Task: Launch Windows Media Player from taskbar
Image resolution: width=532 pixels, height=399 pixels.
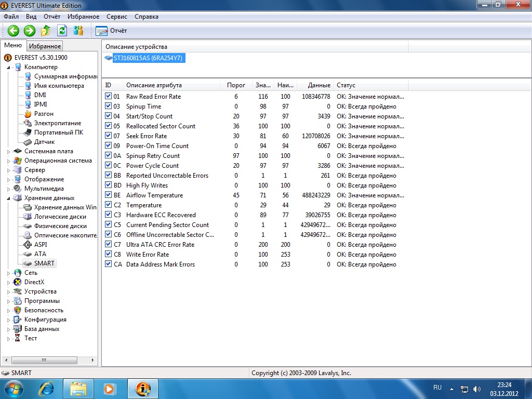Action: click(109, 389)
